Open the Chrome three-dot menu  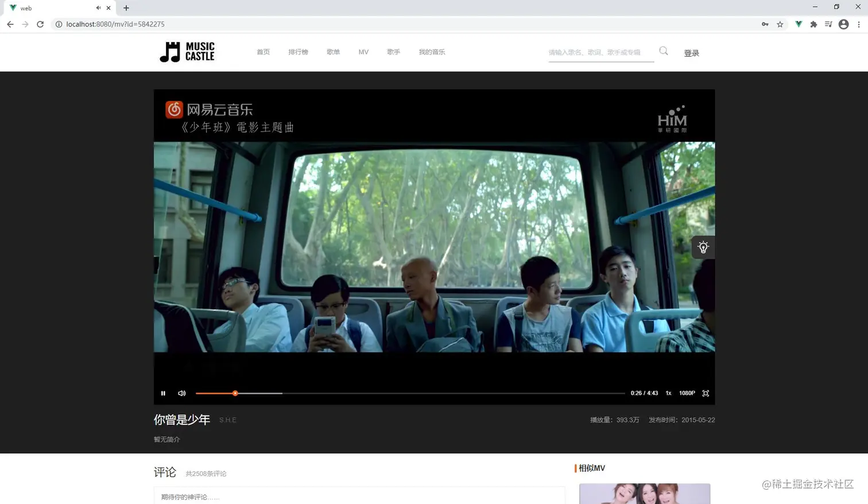tap(859, 24)
